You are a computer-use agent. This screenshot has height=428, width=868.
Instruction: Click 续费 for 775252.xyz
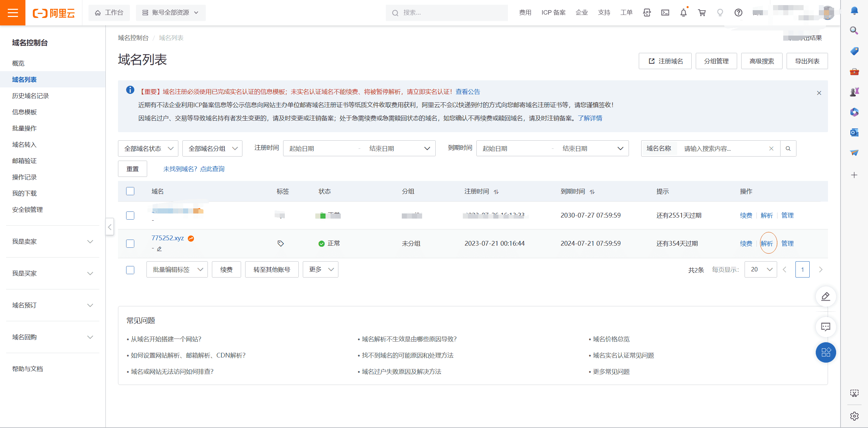point(746,244)
